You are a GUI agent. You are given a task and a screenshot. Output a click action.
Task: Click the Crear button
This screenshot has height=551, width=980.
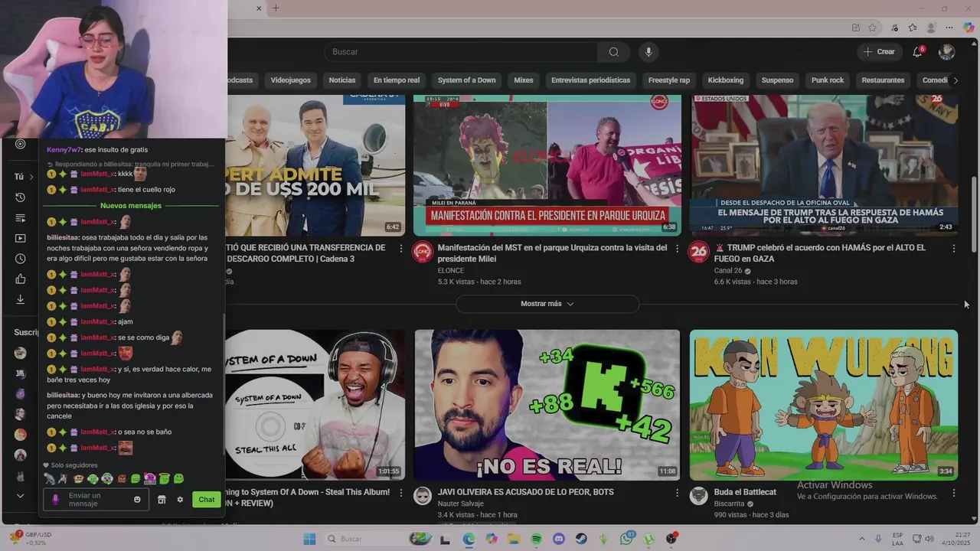click(x=878, y=52)
